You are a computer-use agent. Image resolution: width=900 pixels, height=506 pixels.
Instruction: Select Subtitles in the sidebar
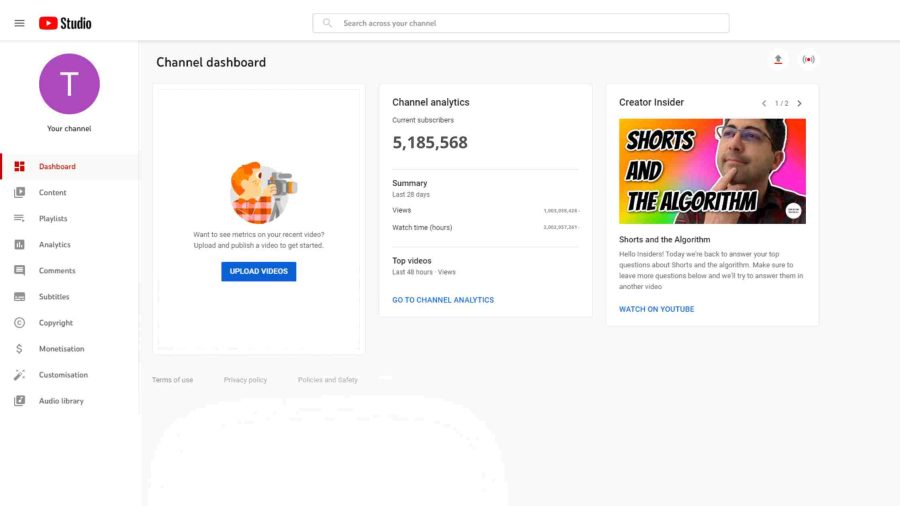54,297
